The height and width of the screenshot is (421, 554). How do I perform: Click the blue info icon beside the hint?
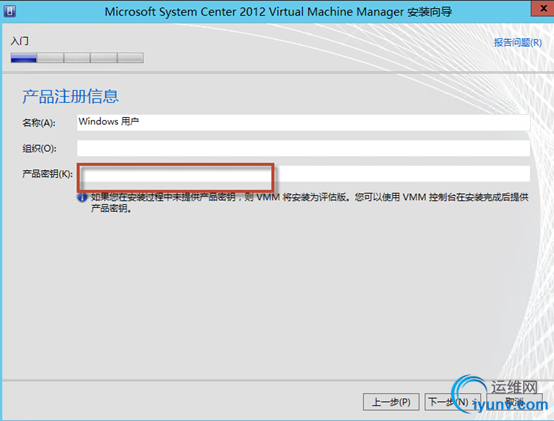[x=82, y=197]
